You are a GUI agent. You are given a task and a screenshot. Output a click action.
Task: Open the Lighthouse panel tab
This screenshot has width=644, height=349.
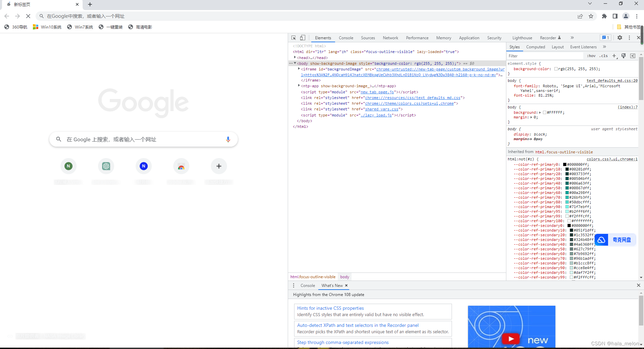pos(522,38)
